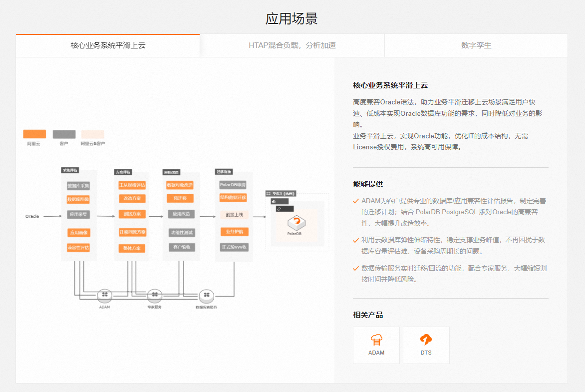Viewport: 585px width, 392px height.
Task: Click the 采集评估 stage label
Action: (69, 170)
